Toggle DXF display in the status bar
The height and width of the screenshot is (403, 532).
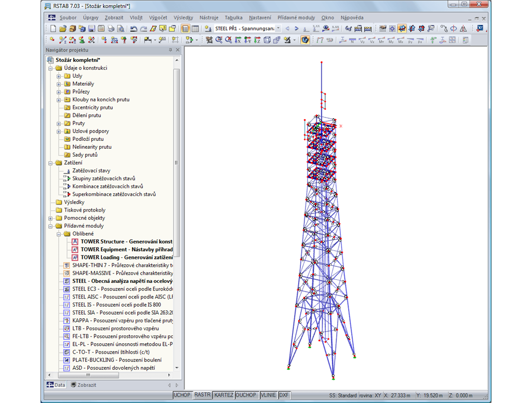[284, 395]
